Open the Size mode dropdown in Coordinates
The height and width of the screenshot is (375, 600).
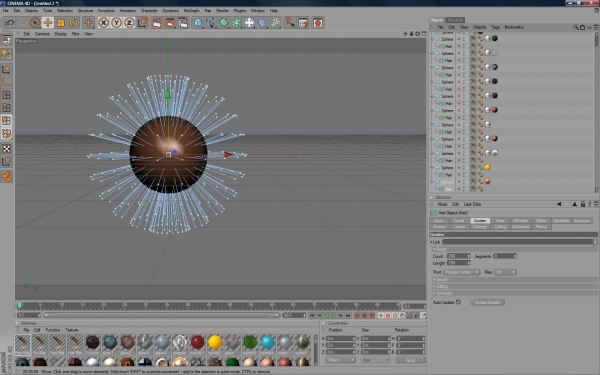pyautogui.click(x=375, y=360)
